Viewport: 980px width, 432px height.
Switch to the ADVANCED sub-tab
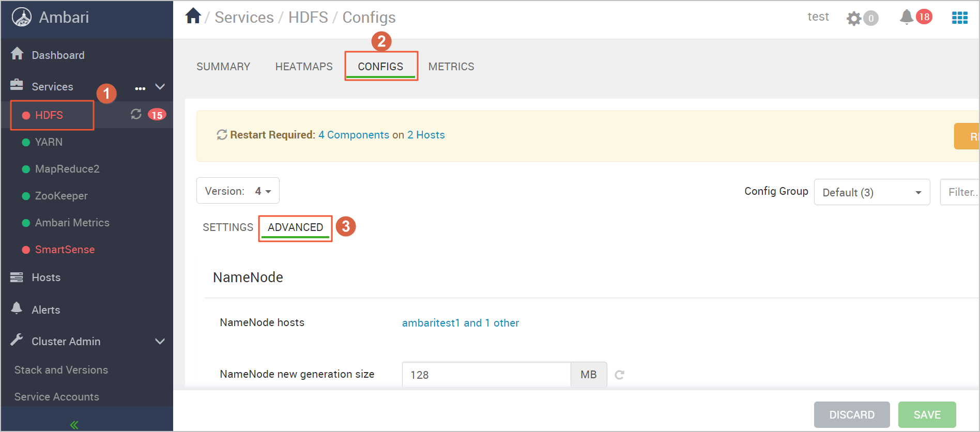(x=295, y=227)
